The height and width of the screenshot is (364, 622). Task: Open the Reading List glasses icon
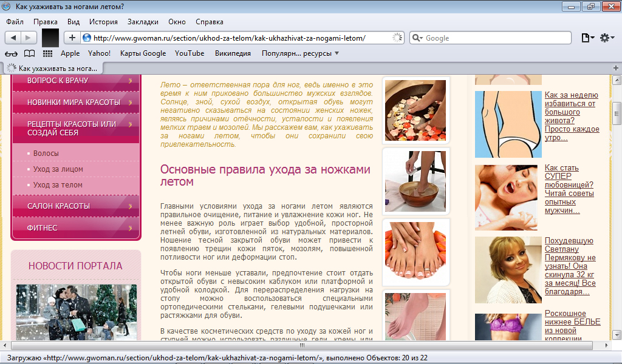[11, 53]
